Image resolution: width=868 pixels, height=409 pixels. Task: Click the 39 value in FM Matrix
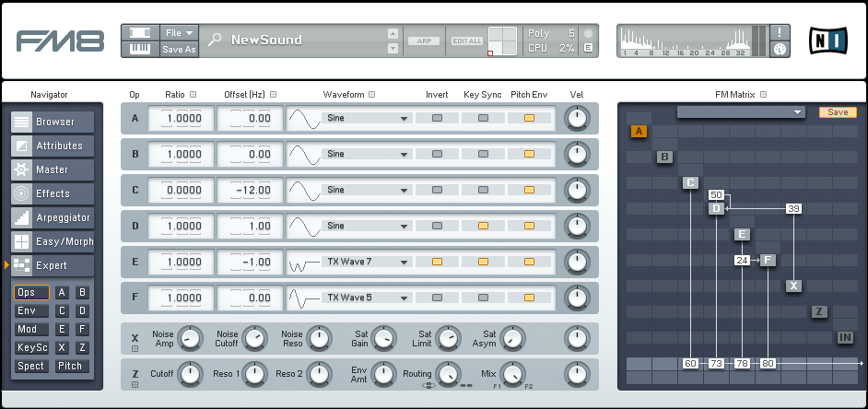click(793, 209)
